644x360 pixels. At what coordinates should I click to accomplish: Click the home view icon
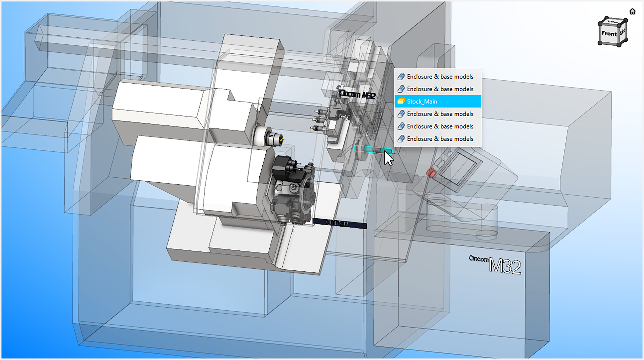coord(632,12)
